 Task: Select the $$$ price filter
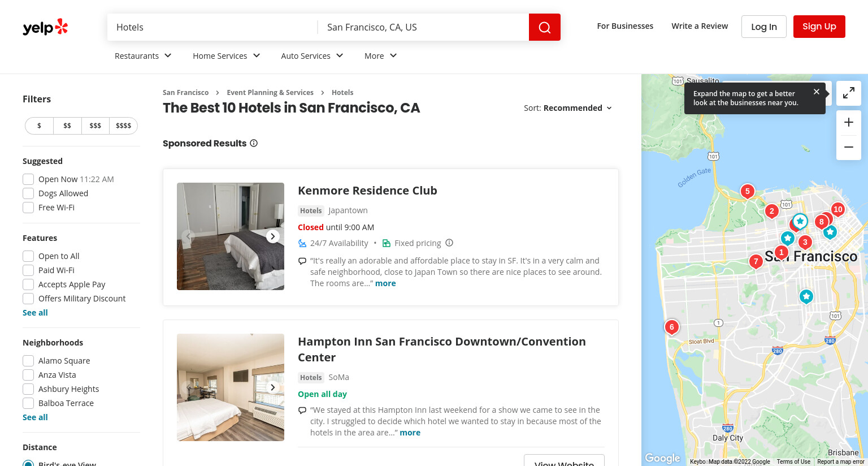(96, 126)
